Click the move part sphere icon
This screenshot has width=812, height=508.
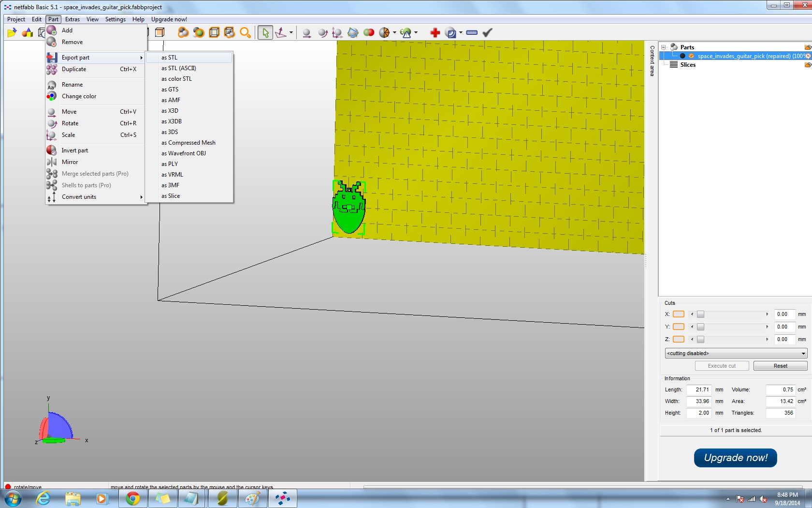[306, 32]
